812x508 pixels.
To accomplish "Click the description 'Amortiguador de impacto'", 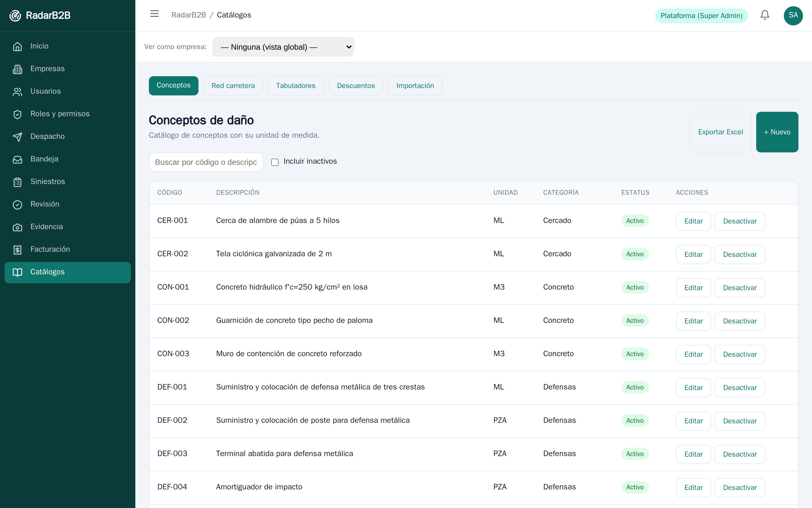I will pos(259,487).
